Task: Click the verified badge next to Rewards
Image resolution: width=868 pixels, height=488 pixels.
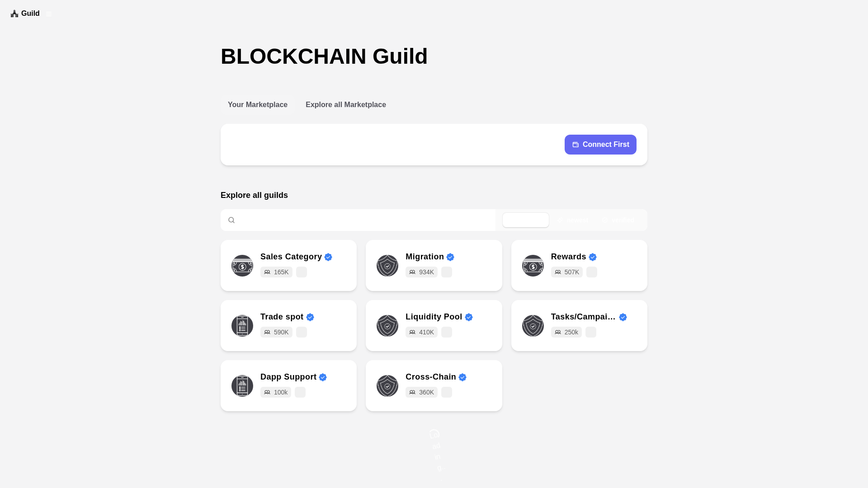Action: click(592, 257)
